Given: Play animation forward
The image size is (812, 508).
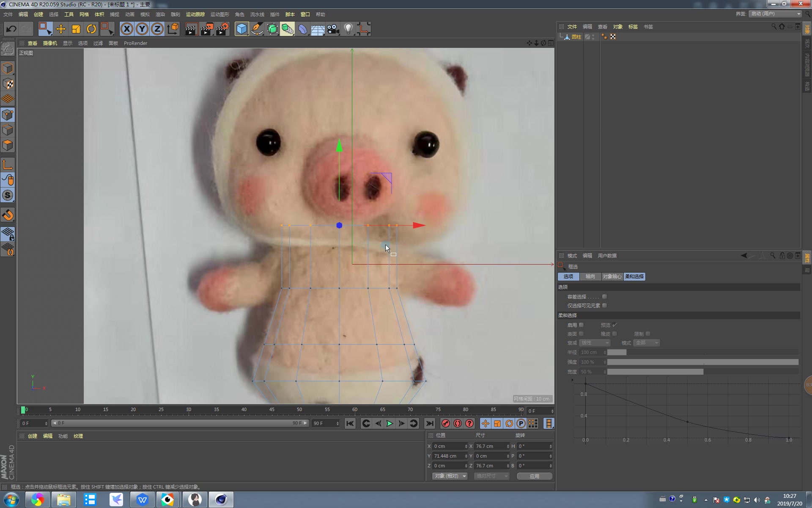Looking at the screenshot, I should [390, 423].
